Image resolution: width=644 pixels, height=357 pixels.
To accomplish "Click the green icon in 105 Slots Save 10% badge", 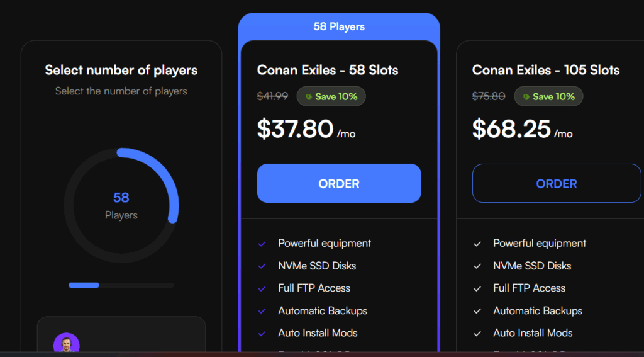I will [x=526, y=97].
